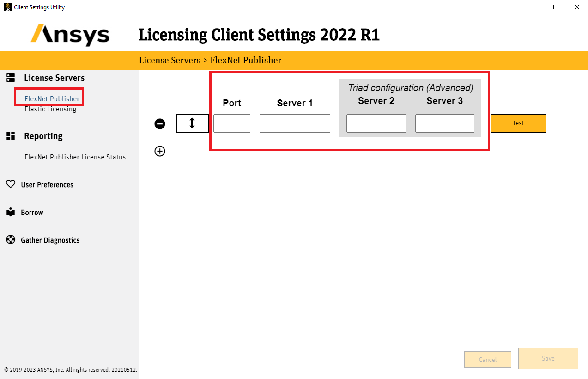588x379 pixels.
Task: Click the Ansys logo
Action: coord(70,35)
